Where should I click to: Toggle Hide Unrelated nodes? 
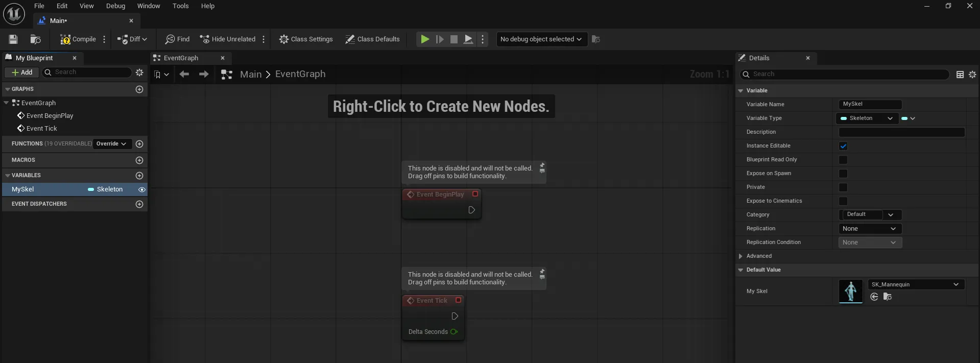click(x=228, y=39)
